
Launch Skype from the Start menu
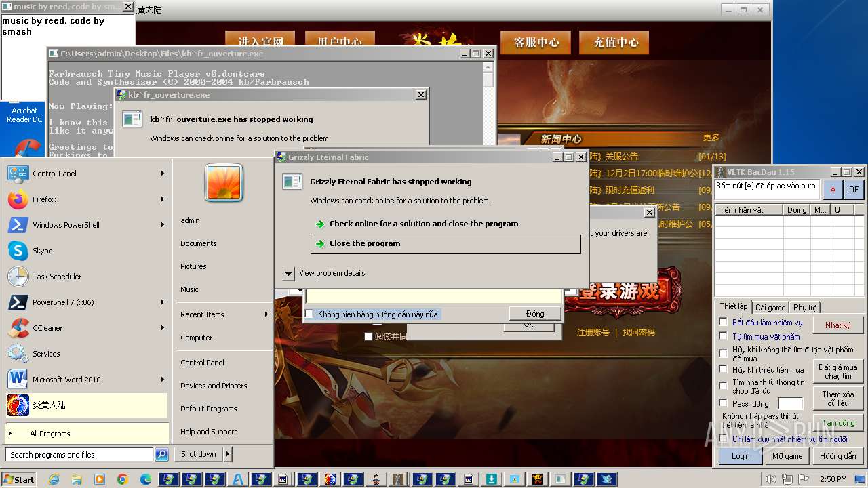(86, 251)
